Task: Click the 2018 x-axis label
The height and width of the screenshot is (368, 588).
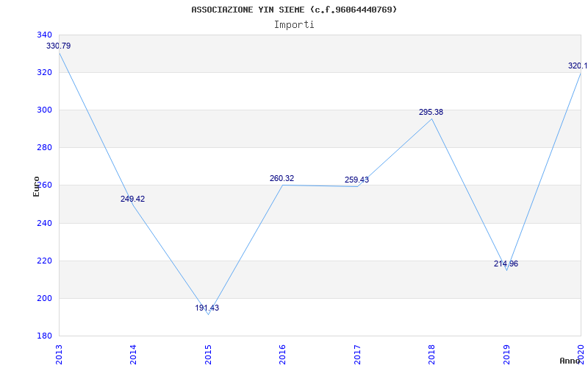Action: click(431, 355)
